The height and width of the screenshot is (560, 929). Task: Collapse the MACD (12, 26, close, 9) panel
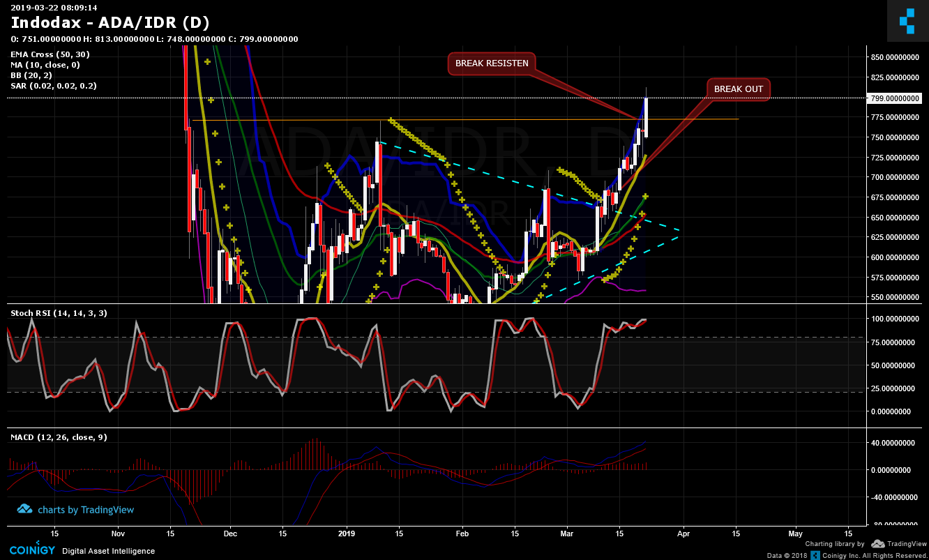tap(58, 437)
